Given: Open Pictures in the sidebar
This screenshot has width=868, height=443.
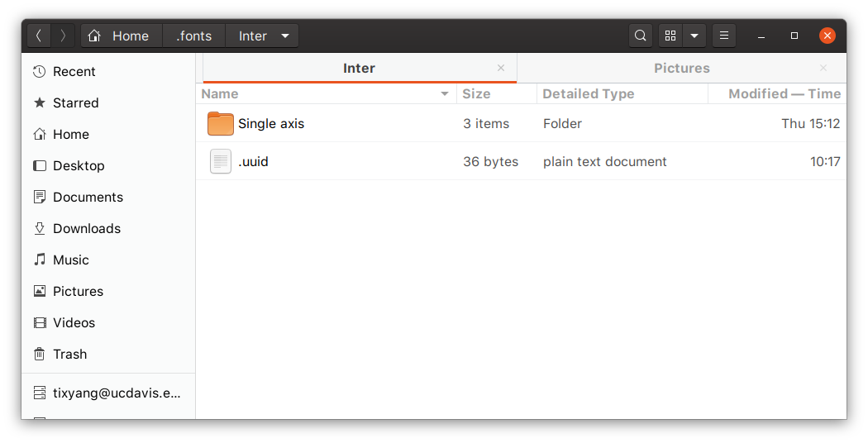Looking at the screenshot, I should coord(108,291).
